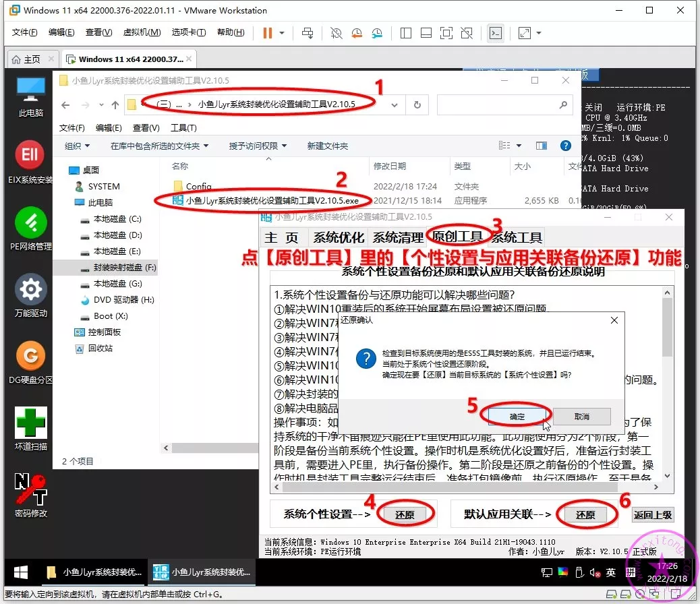Switch to the 系统优化 tab
The width and height of the screenshot is (700, 604).
pos(339,237)
